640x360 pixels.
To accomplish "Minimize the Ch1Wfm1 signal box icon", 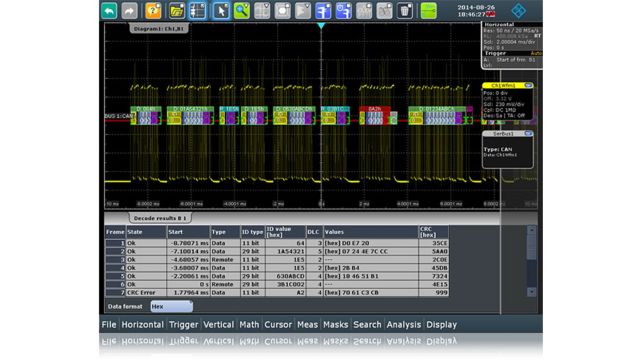I will tap(528, 85).
